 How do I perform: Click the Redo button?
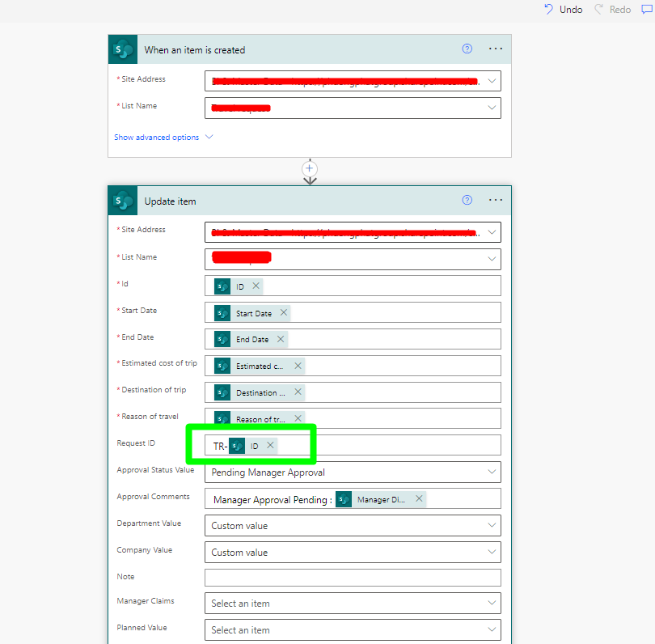612,9
